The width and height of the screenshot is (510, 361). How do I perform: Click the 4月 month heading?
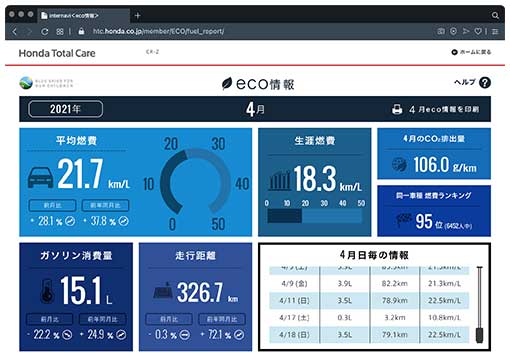point(255,109)
